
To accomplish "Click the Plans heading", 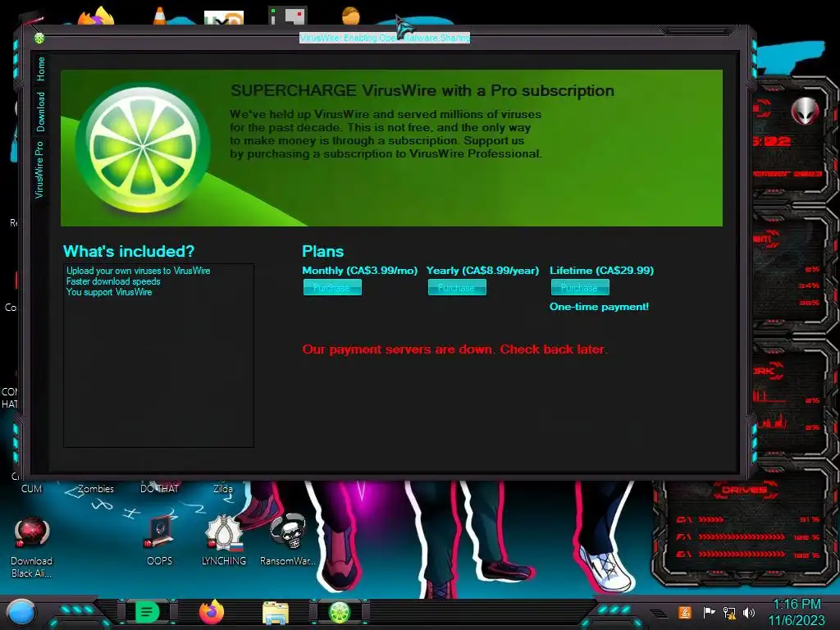I will coord(322,251).
